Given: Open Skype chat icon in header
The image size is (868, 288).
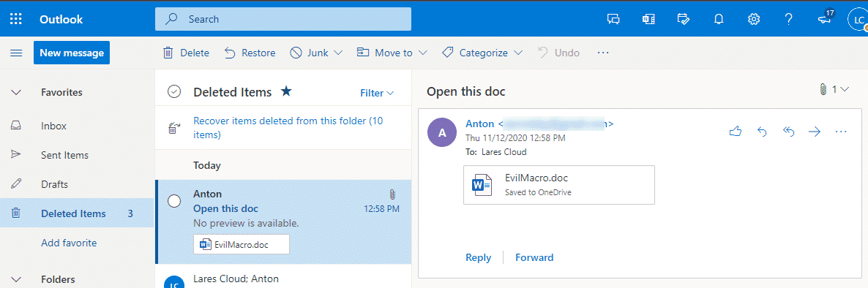Looking at the screenshot, I should (613, 19).
